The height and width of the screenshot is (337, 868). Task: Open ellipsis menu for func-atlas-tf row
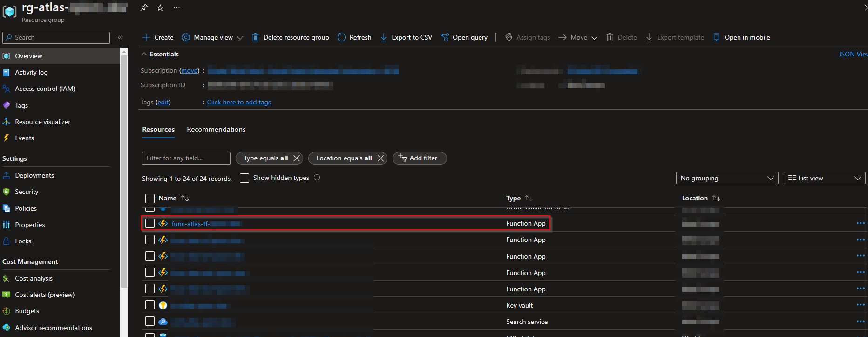coord(861,223)
